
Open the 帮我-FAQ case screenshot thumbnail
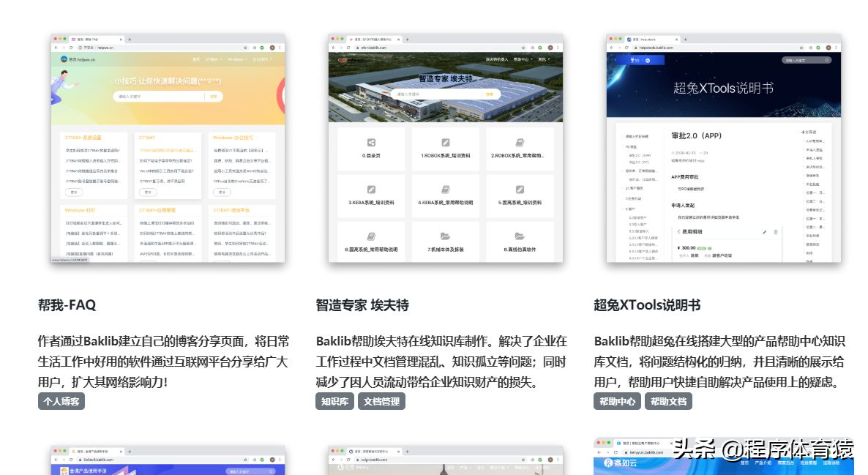point(168,148)
